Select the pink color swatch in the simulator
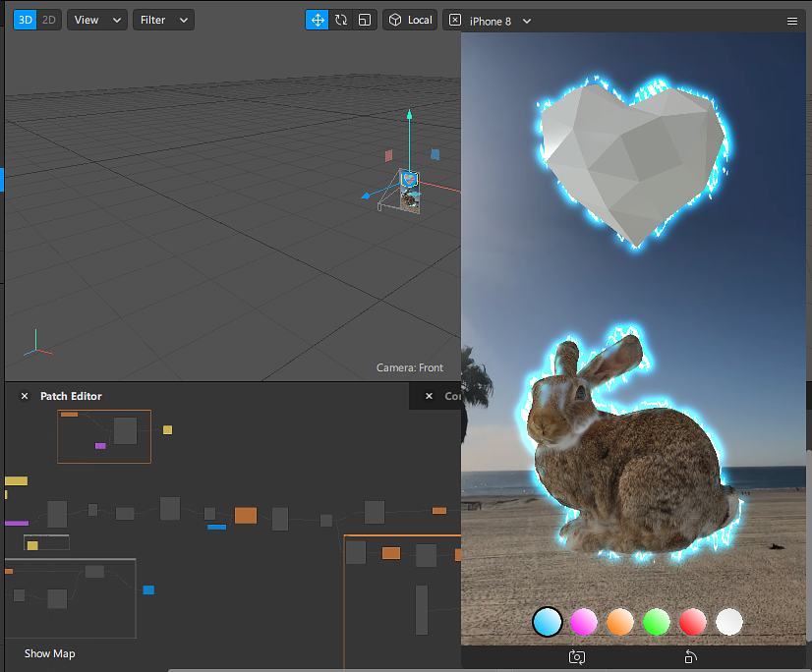Image resolution: width=812 pixels, height=672 pixels. point(584,622)
